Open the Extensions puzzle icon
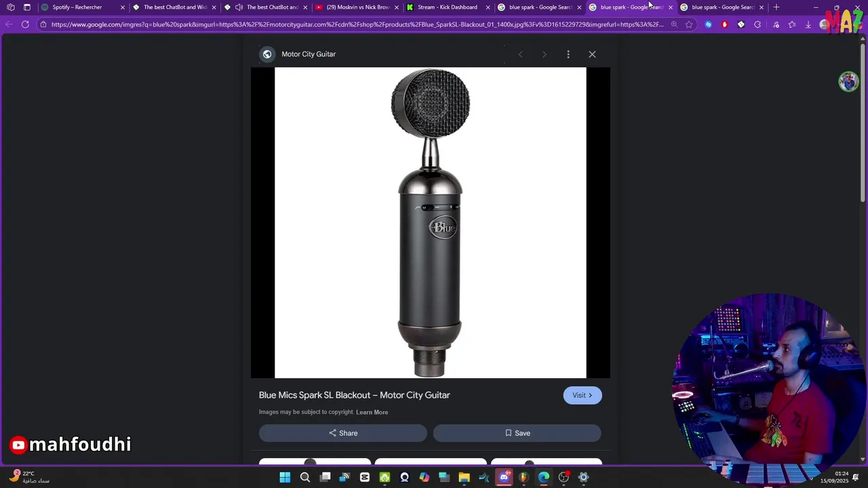 pyautogui.click(x=757, y=24)
